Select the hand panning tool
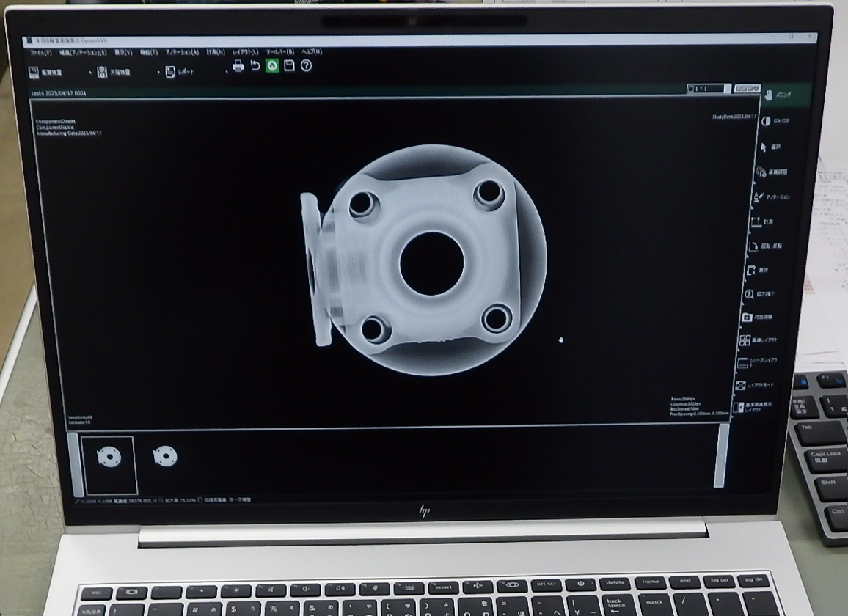Image resolution: width=848 pixels, height=616 pixels. click(x=769, y=95)
